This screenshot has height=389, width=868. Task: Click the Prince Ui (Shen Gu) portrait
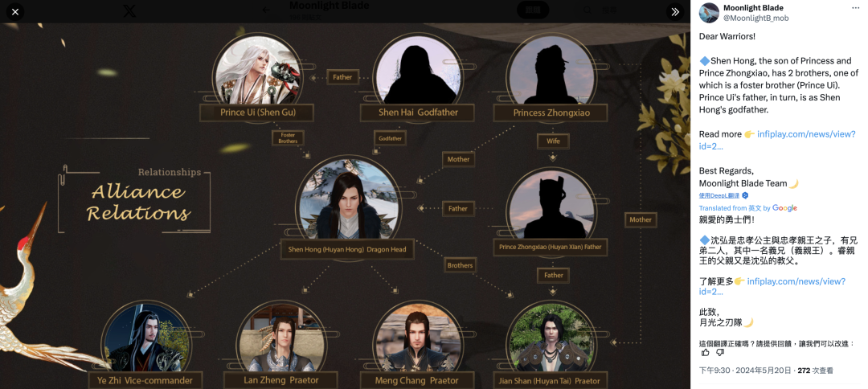click(257, 68)
